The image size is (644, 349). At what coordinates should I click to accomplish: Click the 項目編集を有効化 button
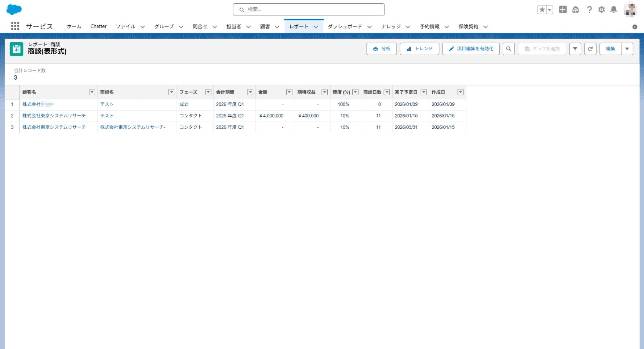[471, 49]
